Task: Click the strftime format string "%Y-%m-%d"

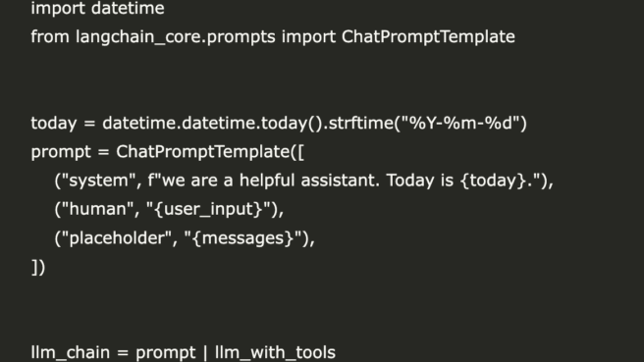Action: 460,124
